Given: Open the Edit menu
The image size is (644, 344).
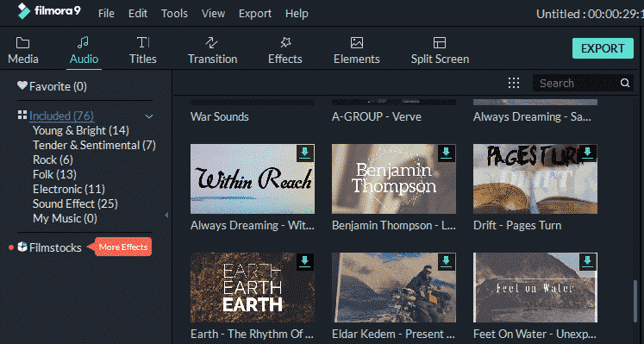Looking at the screenshot, I should pyautogui.click(x=138, y=14).
